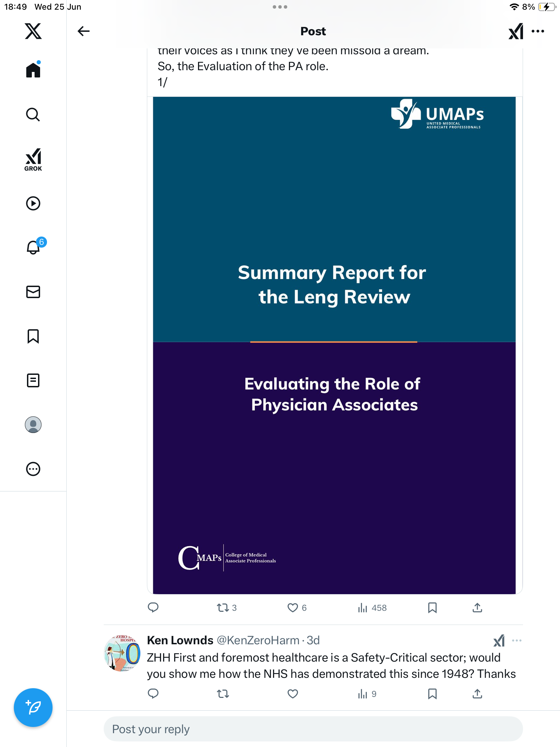Like the main post with 6 likes
The width and height of the screenshot is (560, 747).
tap(297, 608)
